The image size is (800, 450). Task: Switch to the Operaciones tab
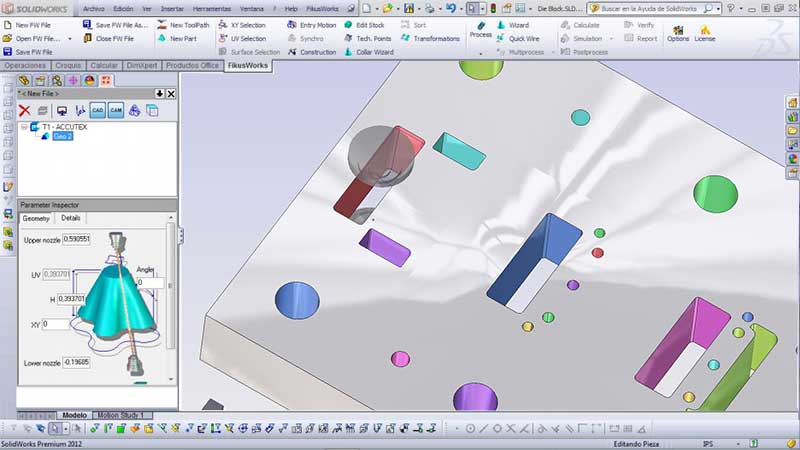tap(25, 65)
